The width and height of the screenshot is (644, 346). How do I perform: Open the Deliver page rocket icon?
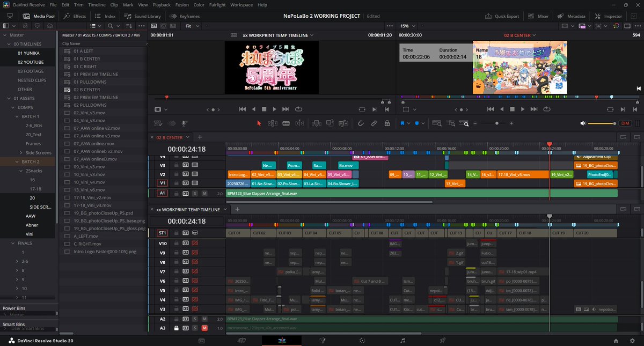[443, 341]
